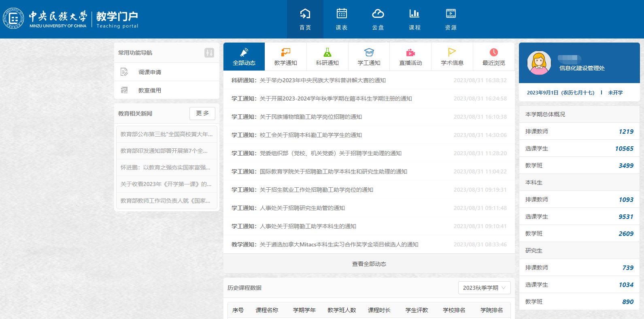Click the 课程名称 column header
Image resolution: width=644 pixels, height=319 pixels.
point(267,310)
